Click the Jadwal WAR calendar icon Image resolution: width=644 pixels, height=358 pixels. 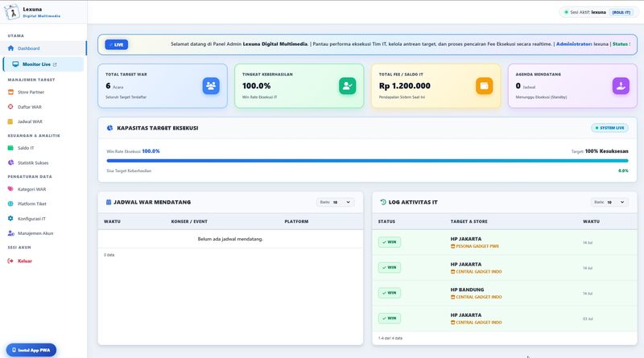click(10, 121)
